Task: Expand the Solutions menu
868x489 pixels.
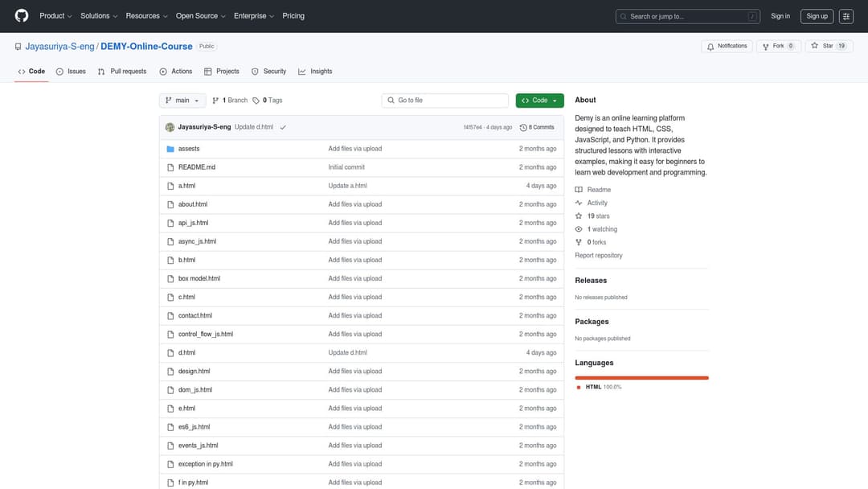Action: click(99, 16)
